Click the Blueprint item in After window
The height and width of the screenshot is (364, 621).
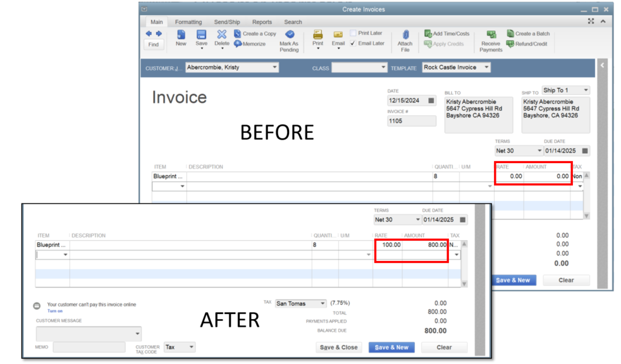coord(52,245)
